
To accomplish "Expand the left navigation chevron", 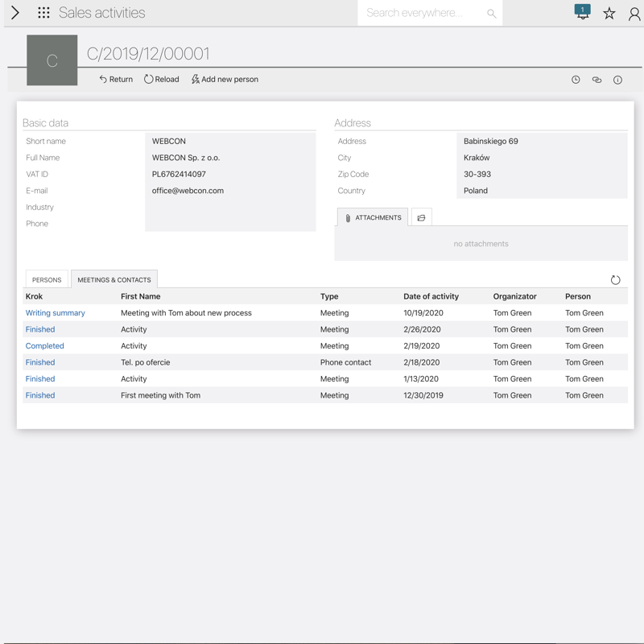I will [x=15, y=13].
